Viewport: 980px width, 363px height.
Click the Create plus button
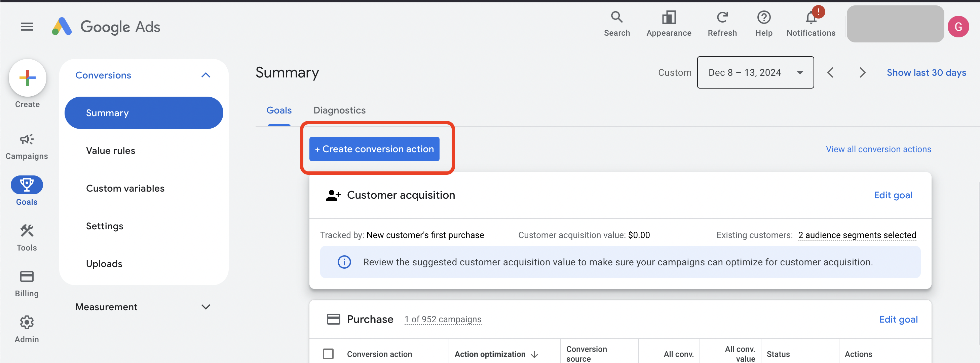coord(27,78)
